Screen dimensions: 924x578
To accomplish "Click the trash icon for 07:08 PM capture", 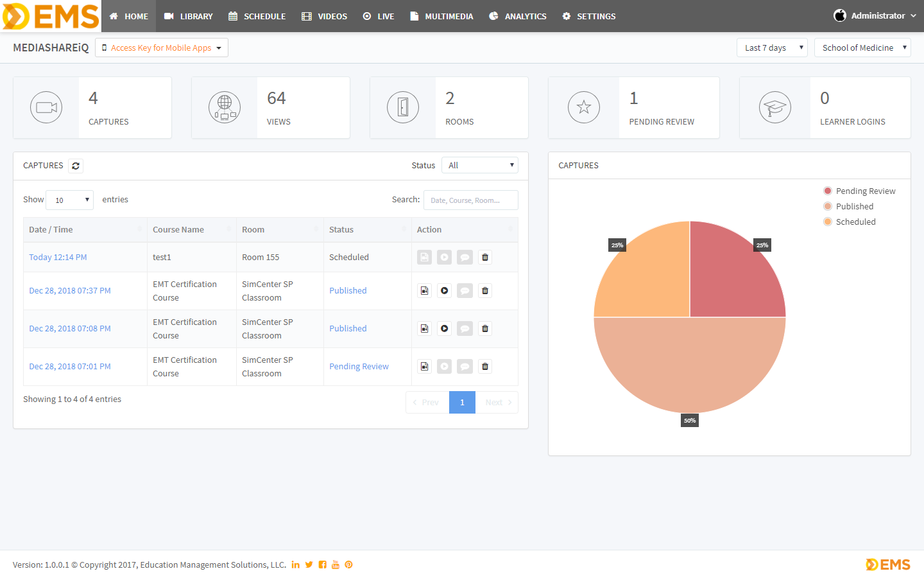I will [x=485, y=329].
